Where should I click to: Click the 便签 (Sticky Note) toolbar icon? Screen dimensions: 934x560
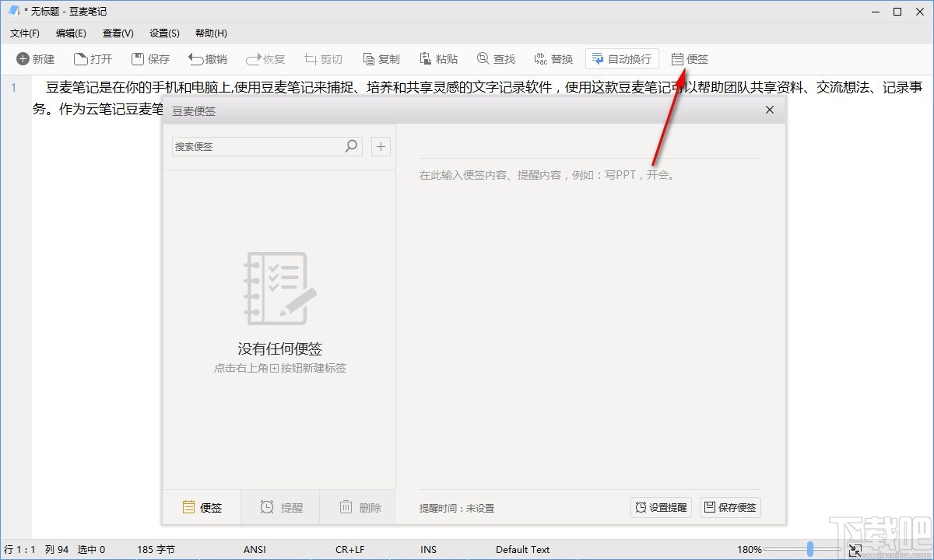click(690, 58)
